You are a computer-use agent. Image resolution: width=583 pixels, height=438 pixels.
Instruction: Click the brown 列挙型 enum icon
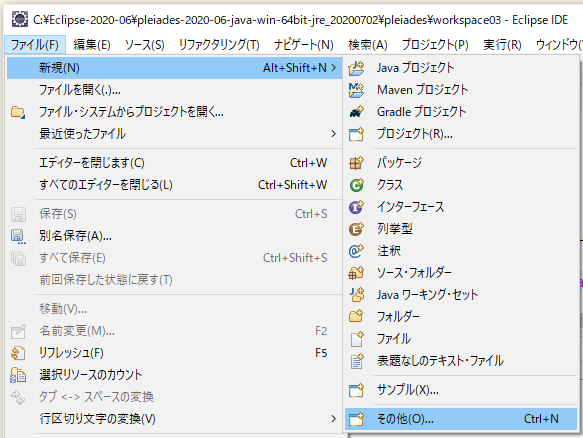(357, 229)
